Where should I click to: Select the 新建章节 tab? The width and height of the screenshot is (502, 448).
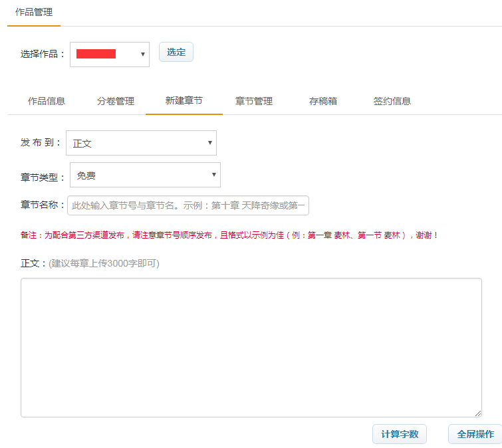[x=184, y=101]
